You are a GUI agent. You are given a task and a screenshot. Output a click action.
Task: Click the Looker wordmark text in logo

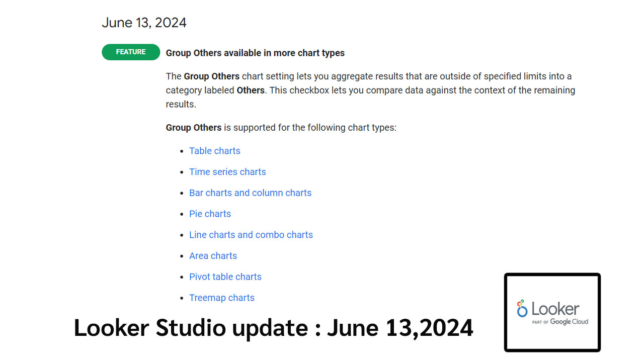[x=555, y=308]
